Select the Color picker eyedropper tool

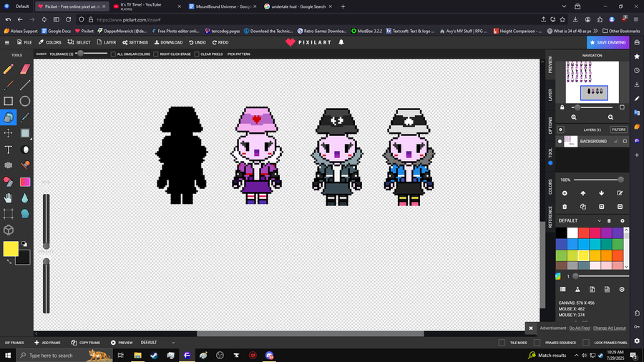tap(25, 117)
